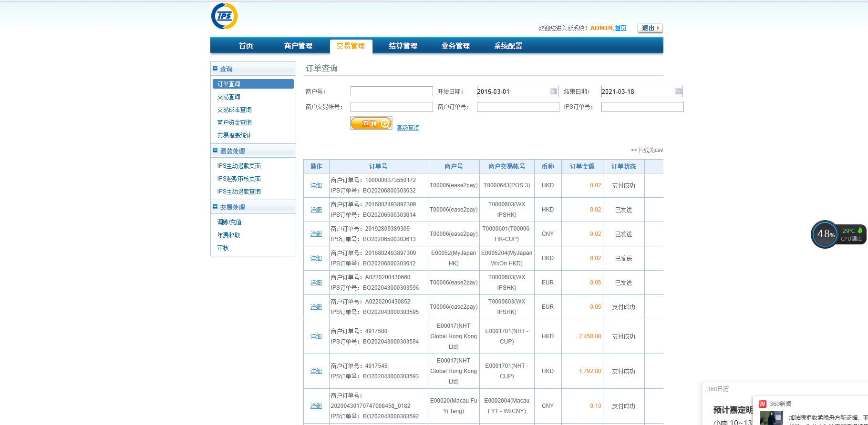
Task: Open 详细 for order BO202043000303594
Action: 316,336
